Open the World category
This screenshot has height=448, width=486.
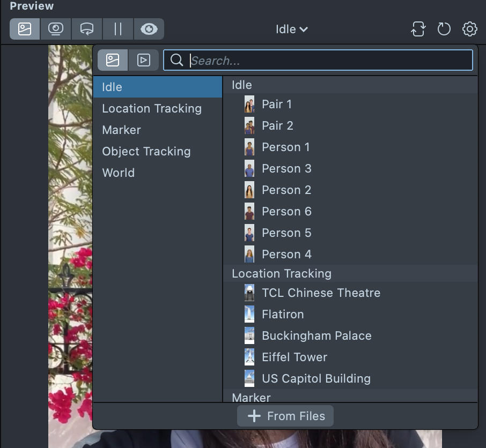(x=118, y=173)
